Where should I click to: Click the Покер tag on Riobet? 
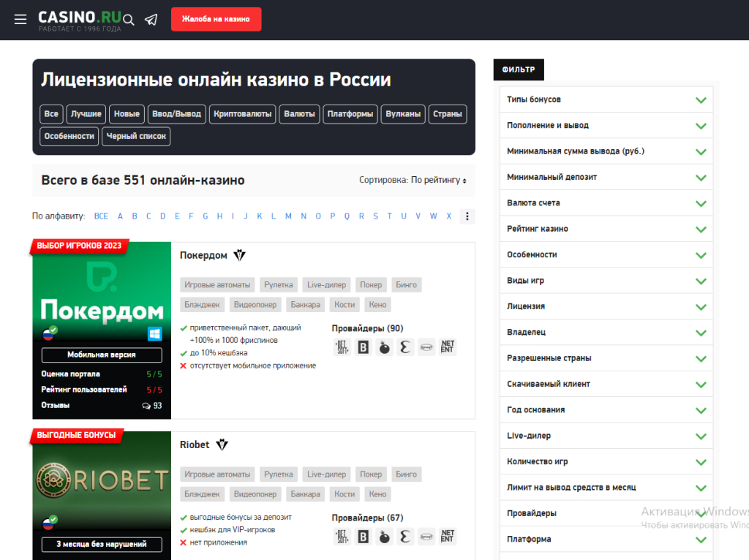click(371, 474)
